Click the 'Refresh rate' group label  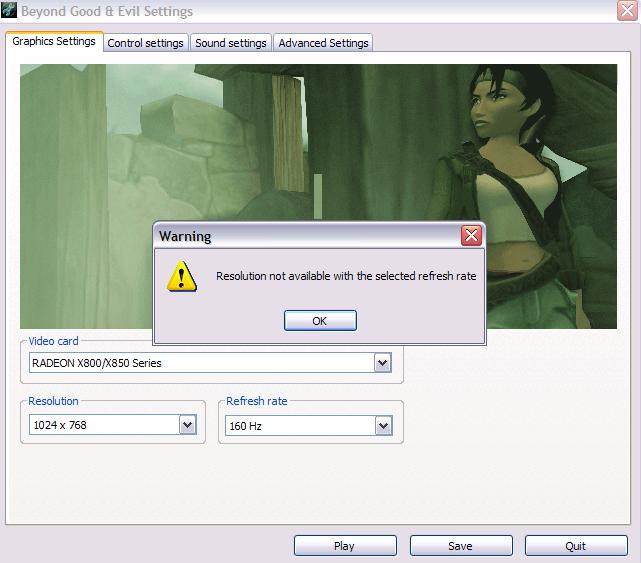click(x=257, y=401)
